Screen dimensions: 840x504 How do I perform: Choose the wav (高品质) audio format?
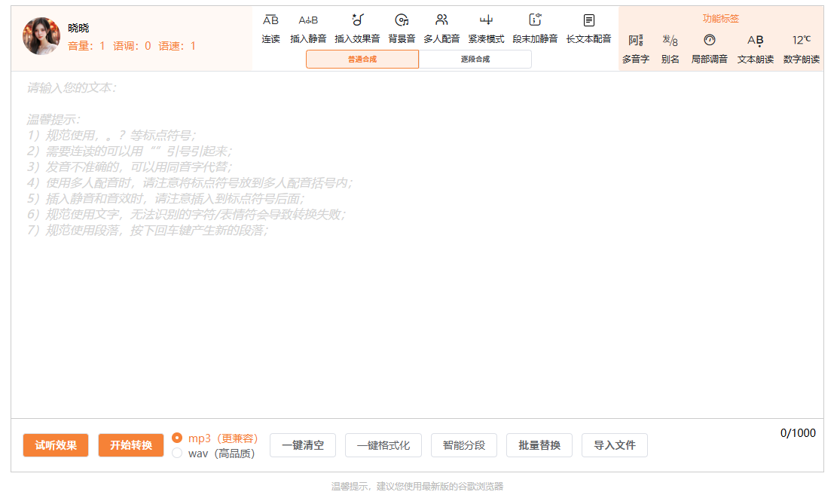[x=178, y=452]
